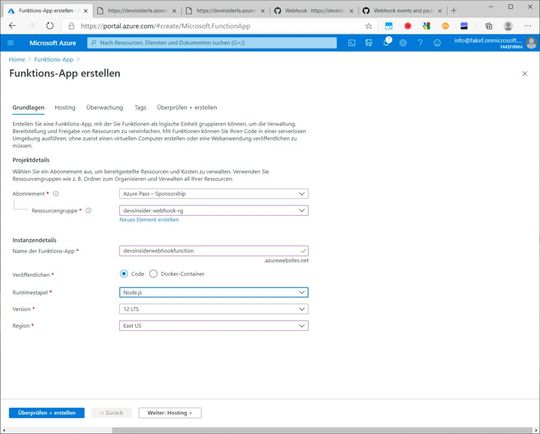Open a new browser tab
Viewport: 540px width, 434px height.
tap(454, 11)
